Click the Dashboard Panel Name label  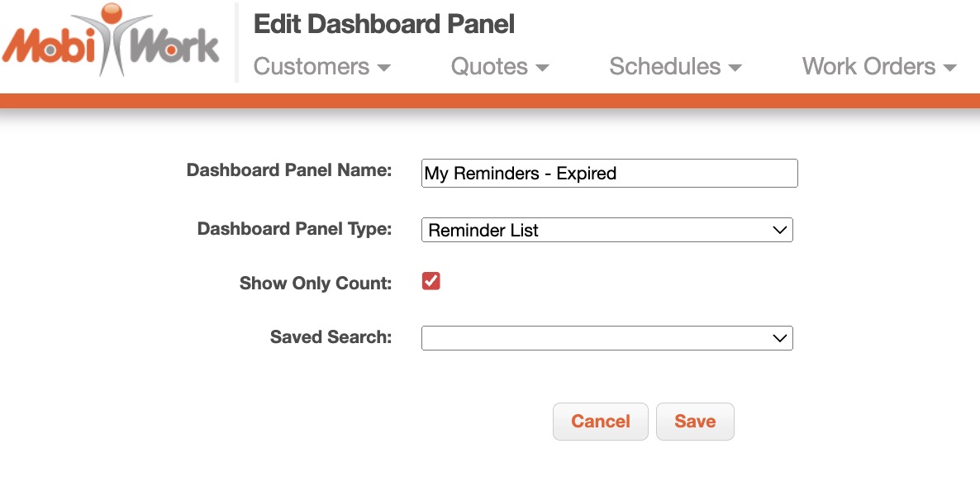(x=288, y=170)
